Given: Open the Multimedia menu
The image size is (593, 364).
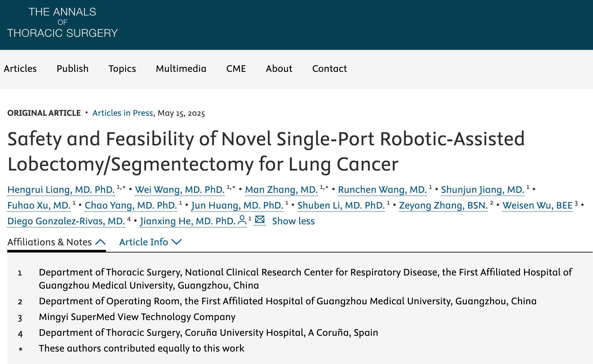Looking at the screenshot, I should (x=181, y=69).
